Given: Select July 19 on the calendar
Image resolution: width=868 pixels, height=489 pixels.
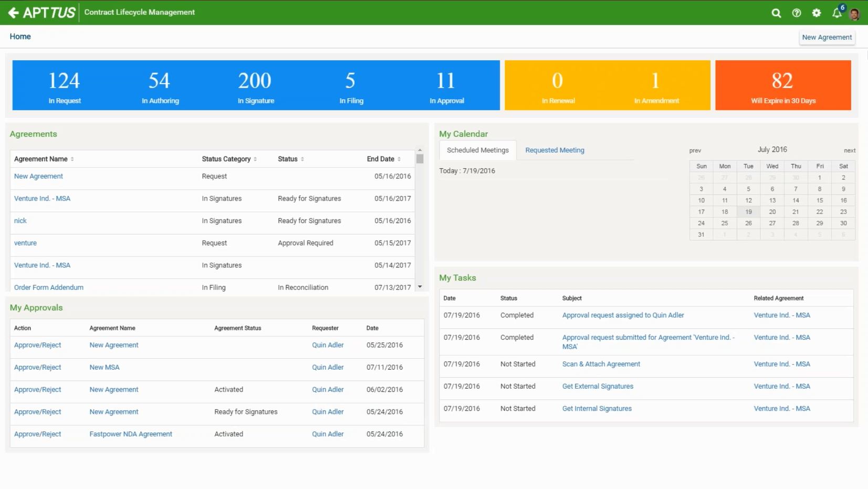Looking at the screenshot, I should click(x=748, y=212).
